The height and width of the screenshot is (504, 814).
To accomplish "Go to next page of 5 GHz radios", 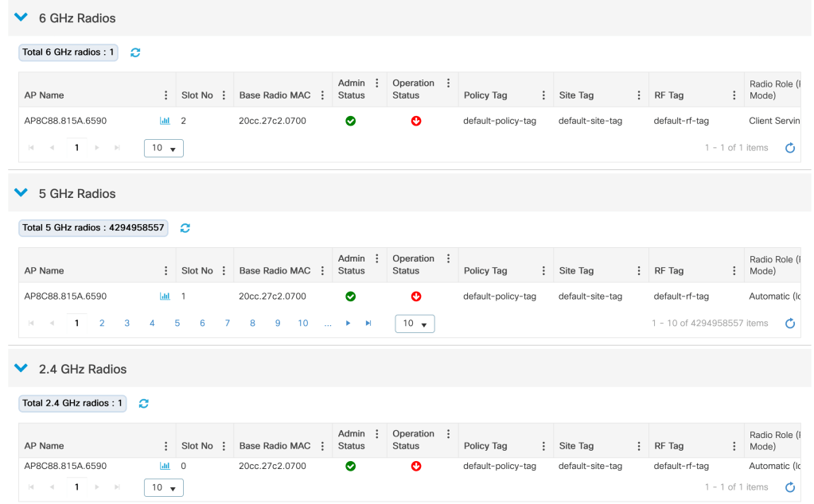I will click(348, 324).
